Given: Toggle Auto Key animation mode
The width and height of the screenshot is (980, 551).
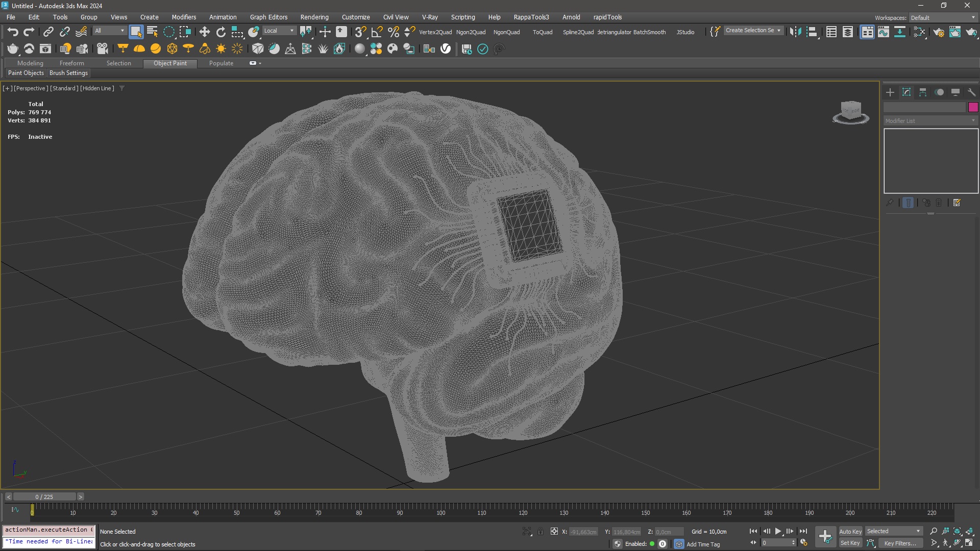Looking at the screenshot, I should tap(850, 531).
